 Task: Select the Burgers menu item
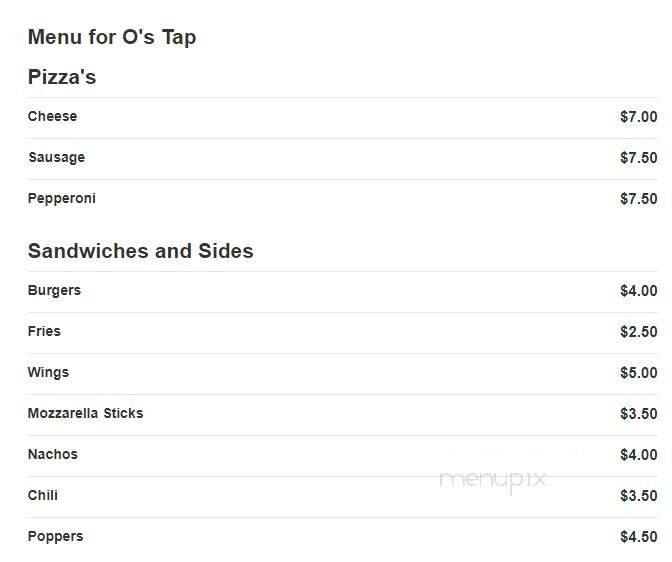[x=54, y=290]
